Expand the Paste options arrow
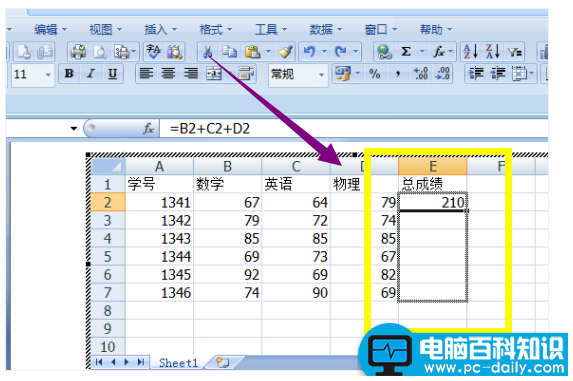The height and width of the screenshot is (381, 573). coord(269,52)
